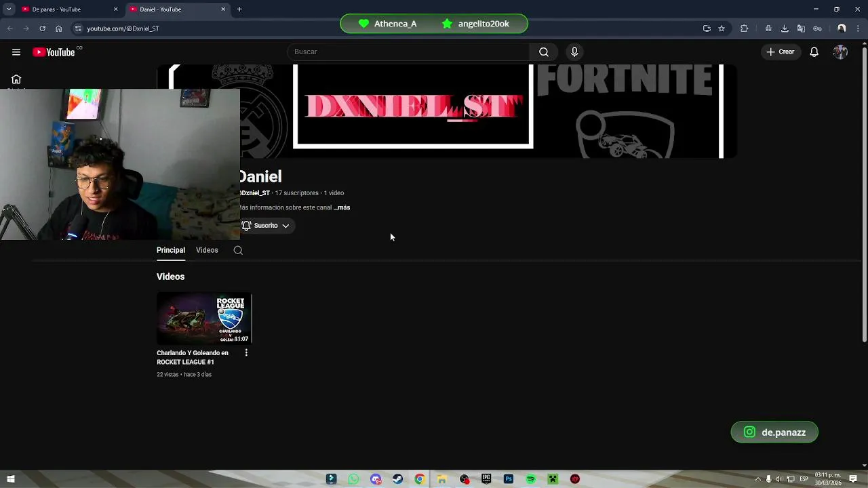Go to the browser home page

[58, 28]
